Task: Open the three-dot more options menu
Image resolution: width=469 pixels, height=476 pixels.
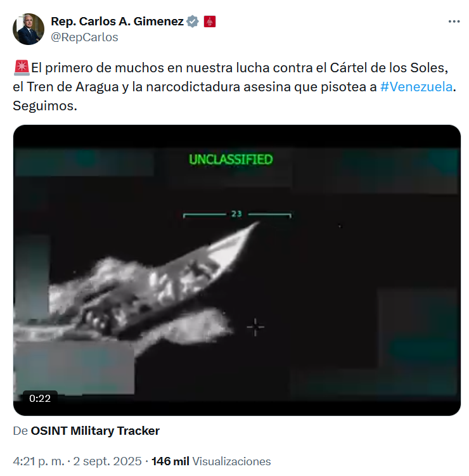Action: [454, 22]
